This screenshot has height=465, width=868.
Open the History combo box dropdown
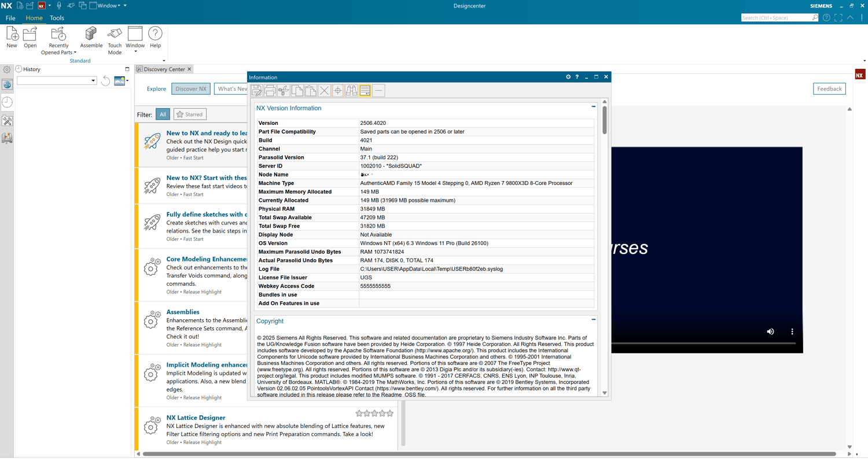pos(93,81)
